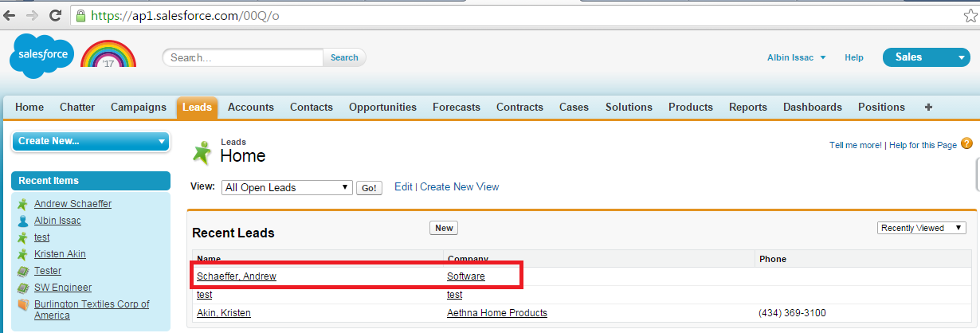Click the Go! button

tap(369, 188)
